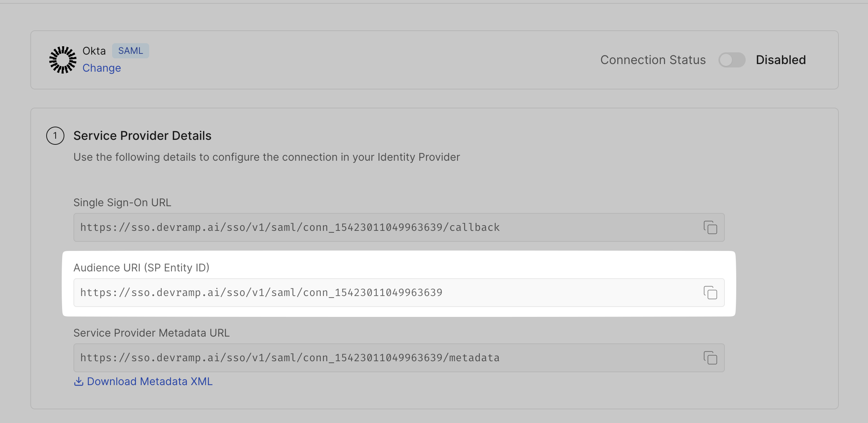
Task: Click the Okta sunburst logo
Action: point(63,60)
